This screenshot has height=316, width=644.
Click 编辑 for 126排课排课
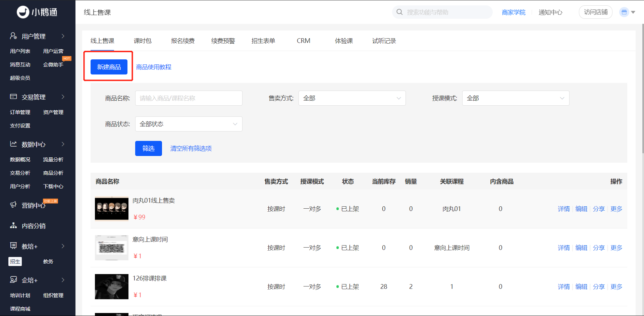[581, 286]
